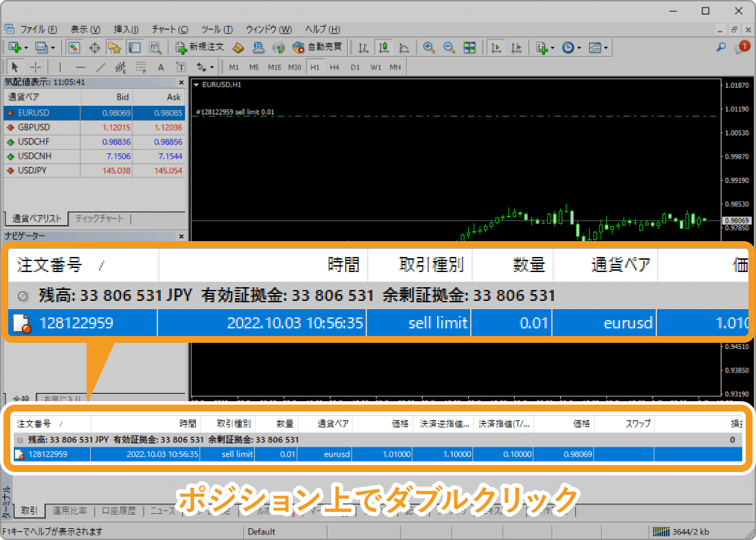This screenshot has height=540, width=756.
Task: Toggle the Strategy Tester icon
Action: point(155,47)
